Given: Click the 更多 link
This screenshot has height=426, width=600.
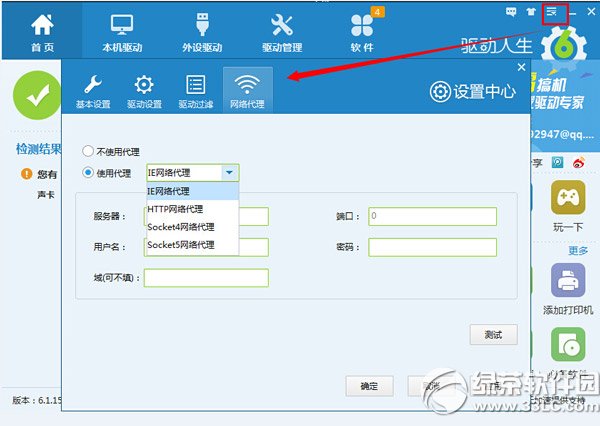Looking at the screenshot, I should [578, 251].
